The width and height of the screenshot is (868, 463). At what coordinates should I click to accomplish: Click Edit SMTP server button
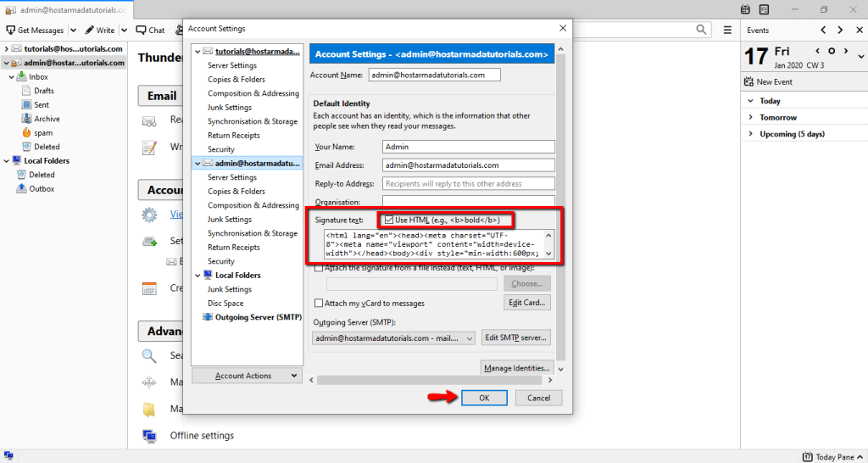pos(516,337)
